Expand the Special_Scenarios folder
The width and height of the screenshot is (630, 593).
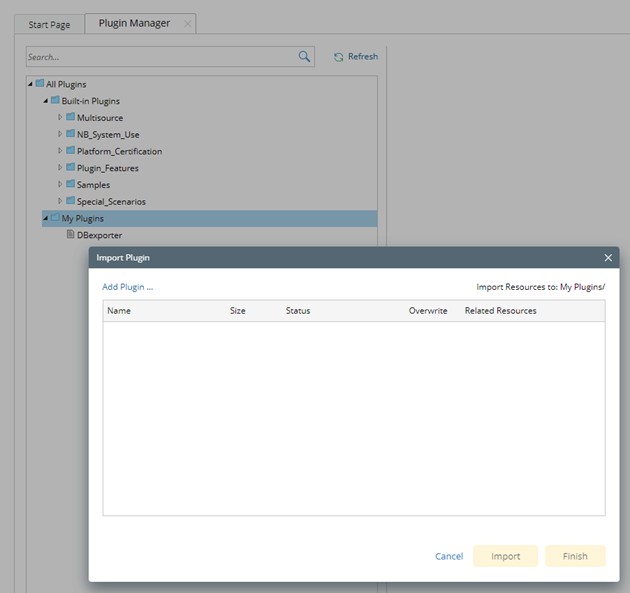[x=60, y=201]
